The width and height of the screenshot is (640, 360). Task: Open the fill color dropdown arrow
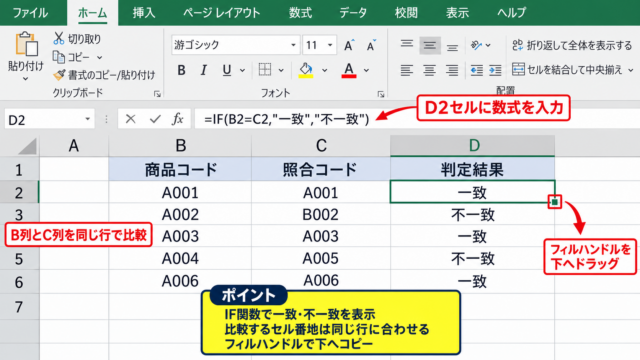(x=324, y=71)
